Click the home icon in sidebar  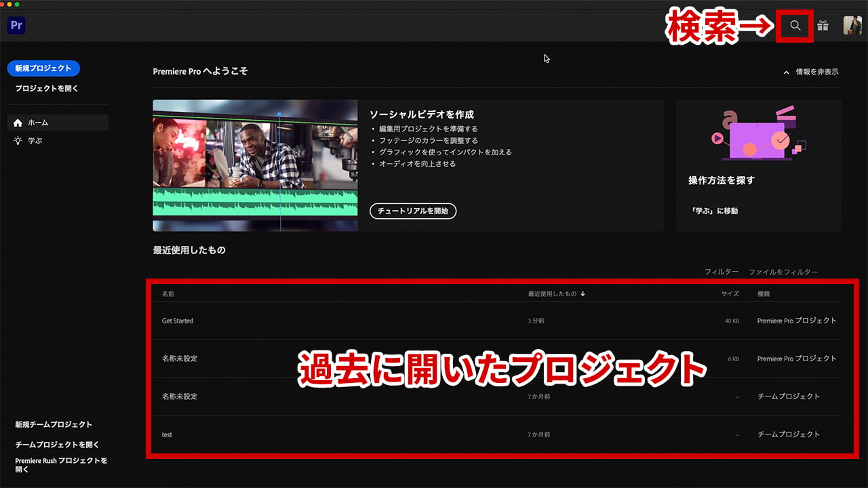[18, 123]
